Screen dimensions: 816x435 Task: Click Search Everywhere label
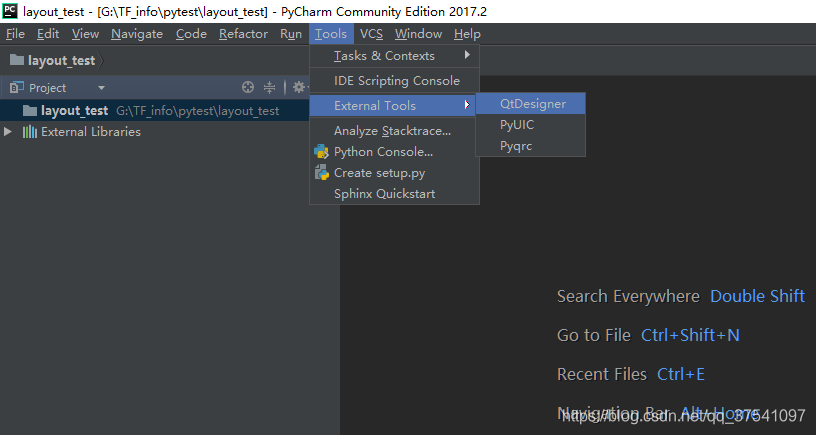(x=628, y=296)
